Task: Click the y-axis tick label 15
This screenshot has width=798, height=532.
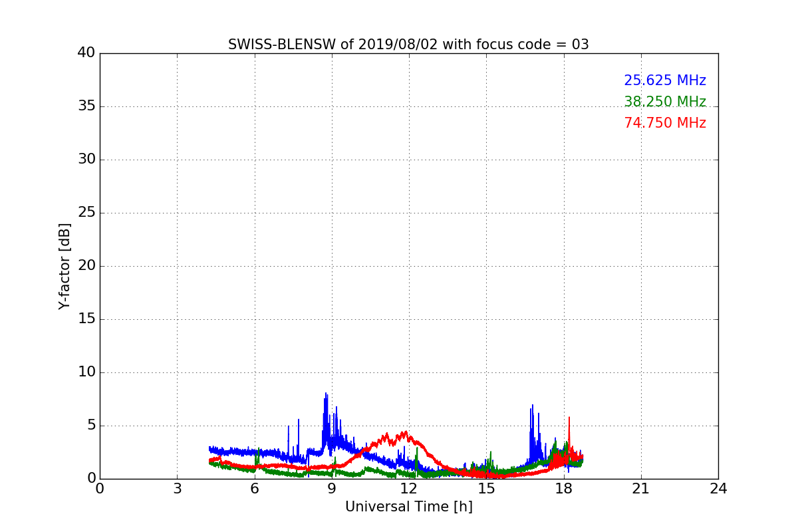Action: pos(86,319)
